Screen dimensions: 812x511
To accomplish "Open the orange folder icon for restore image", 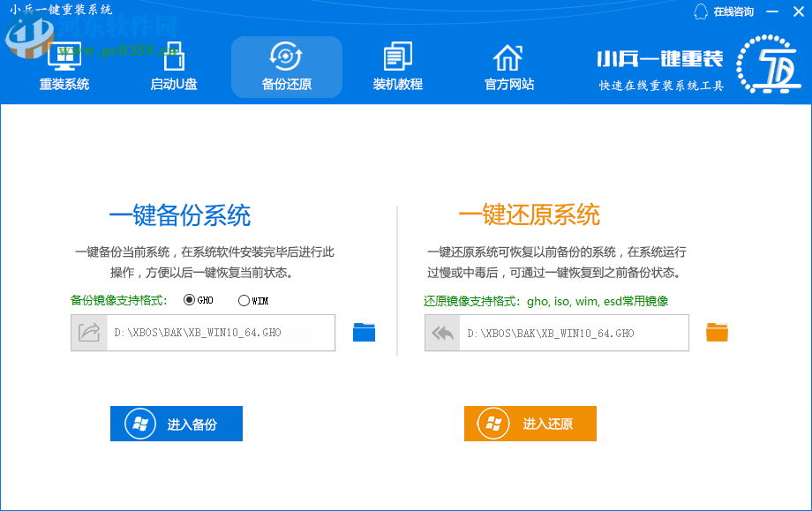I will click(717, 333).
